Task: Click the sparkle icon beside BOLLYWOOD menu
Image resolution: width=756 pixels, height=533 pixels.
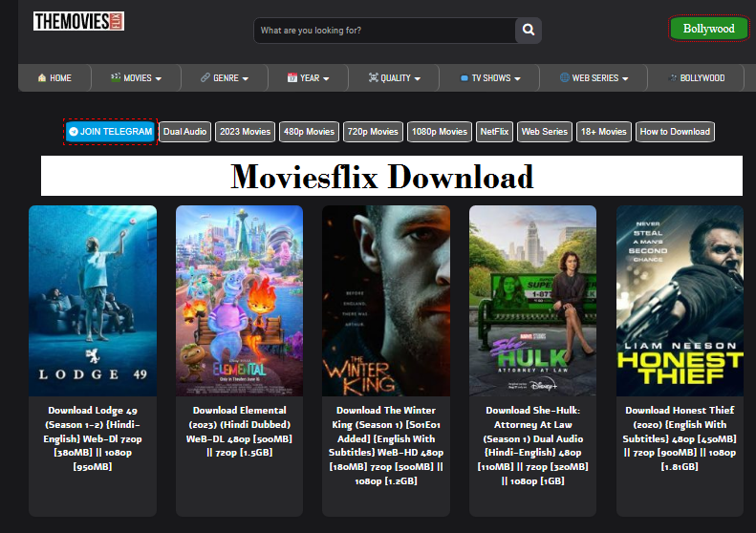Action: (x=673, y=77)
